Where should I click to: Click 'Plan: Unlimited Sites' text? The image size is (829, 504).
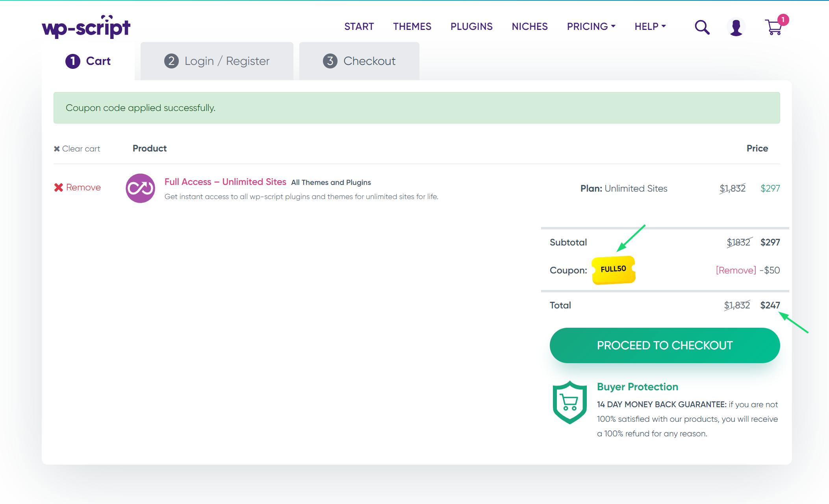(x=624, y=188)
